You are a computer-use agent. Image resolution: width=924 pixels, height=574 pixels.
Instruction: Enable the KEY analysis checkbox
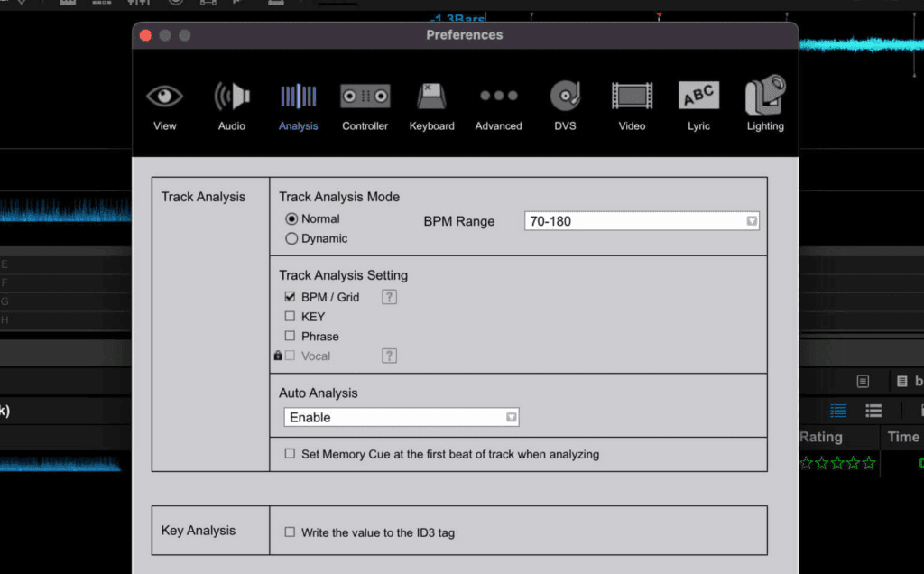[x=290, y=317]
